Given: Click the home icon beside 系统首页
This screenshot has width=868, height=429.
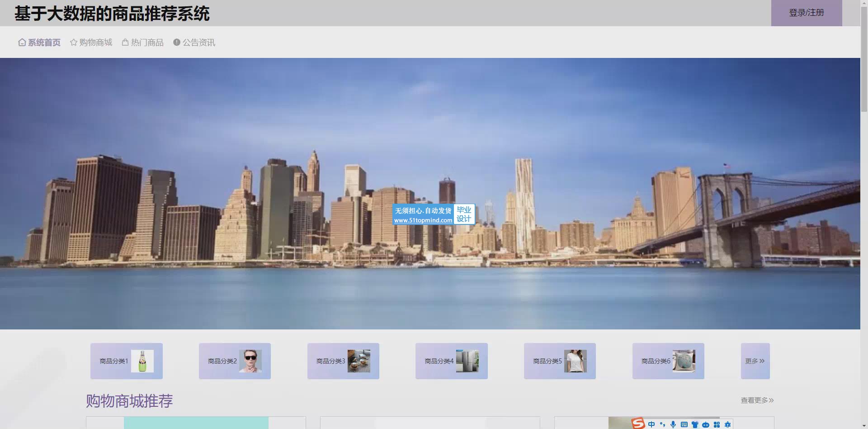Looking at the screenshot, I should point(22,42).
